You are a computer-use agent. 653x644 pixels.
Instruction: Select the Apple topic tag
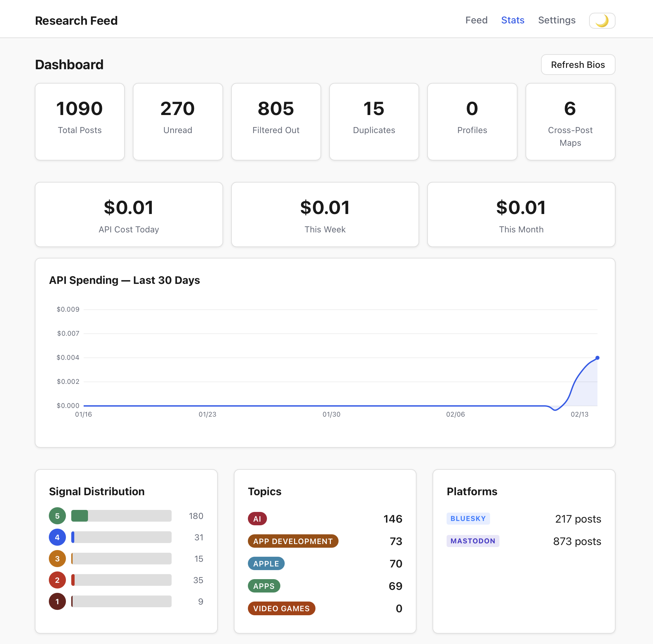[266, 563]
